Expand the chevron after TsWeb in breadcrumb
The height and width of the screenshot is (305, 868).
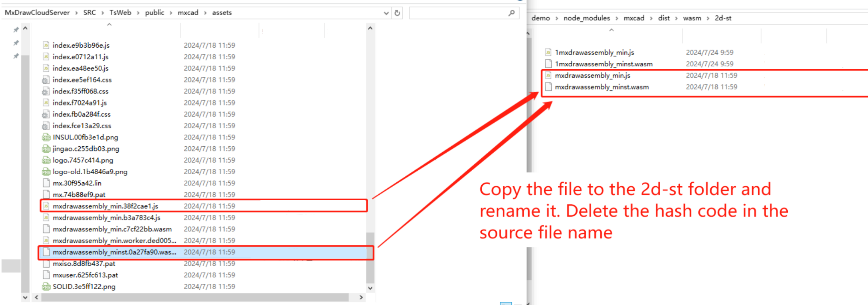click(x=138, y=13)
